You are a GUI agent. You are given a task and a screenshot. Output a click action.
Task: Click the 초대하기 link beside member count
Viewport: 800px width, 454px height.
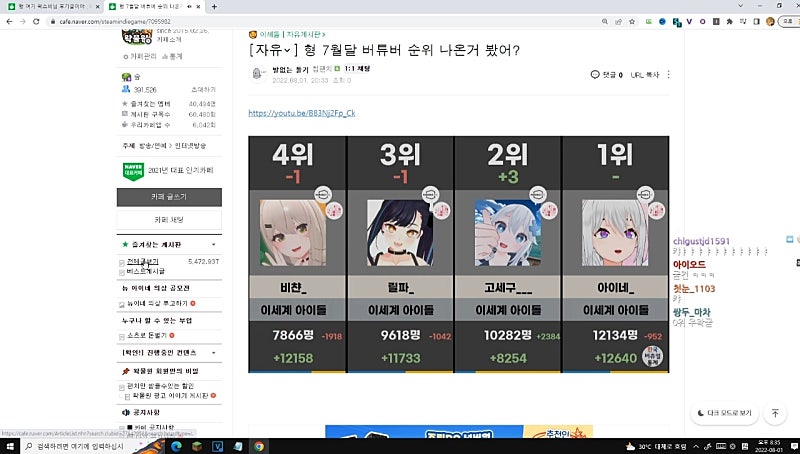click(x=203, y=90)
